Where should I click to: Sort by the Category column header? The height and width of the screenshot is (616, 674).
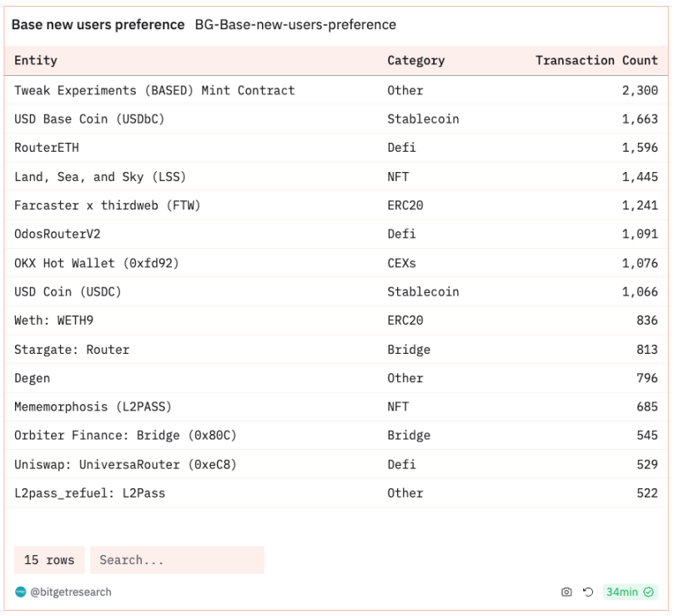coord(415,60)
